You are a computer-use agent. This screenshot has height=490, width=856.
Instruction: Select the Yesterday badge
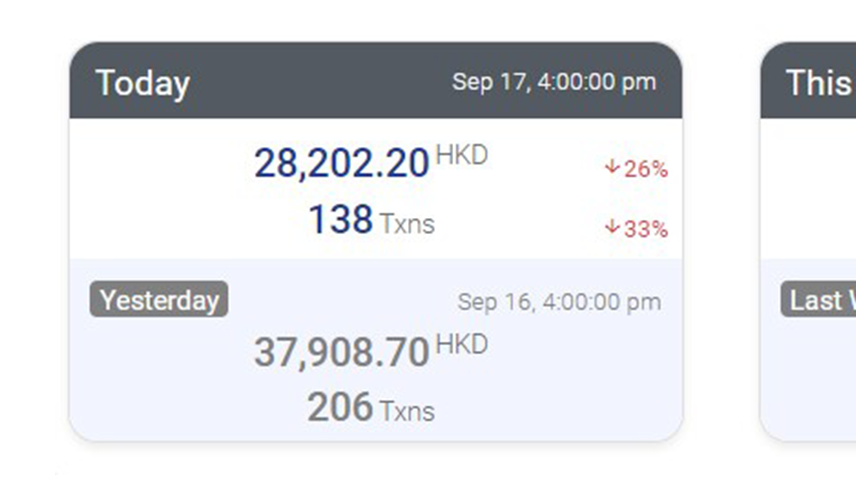pos(159,300)
